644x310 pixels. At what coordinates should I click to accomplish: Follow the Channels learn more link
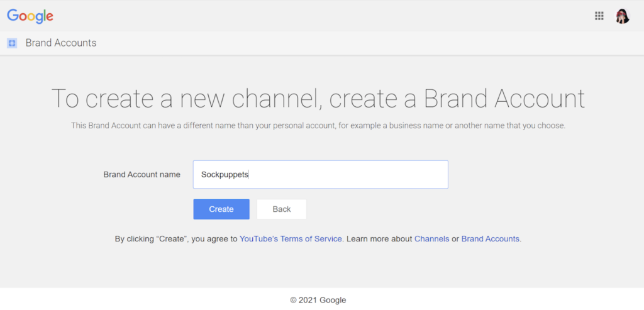[431, 239]
